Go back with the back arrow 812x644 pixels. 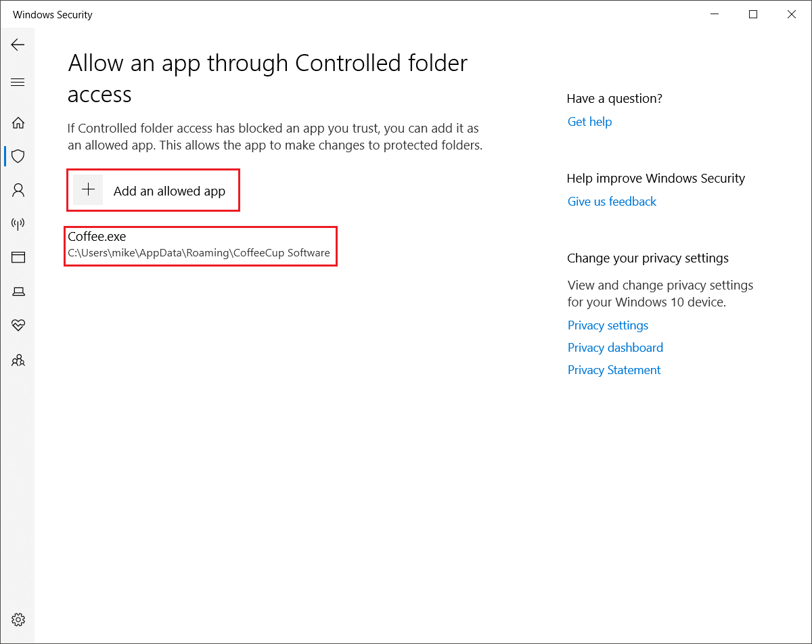(18, 45)
